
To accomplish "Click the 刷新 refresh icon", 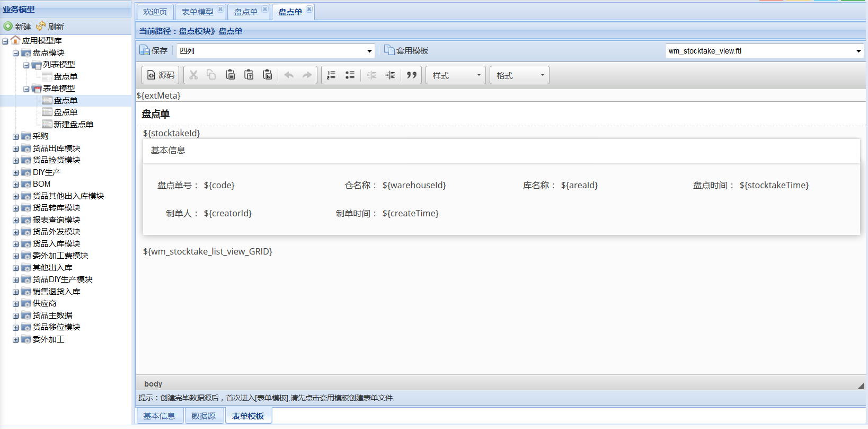I will [x=41, y=26].
